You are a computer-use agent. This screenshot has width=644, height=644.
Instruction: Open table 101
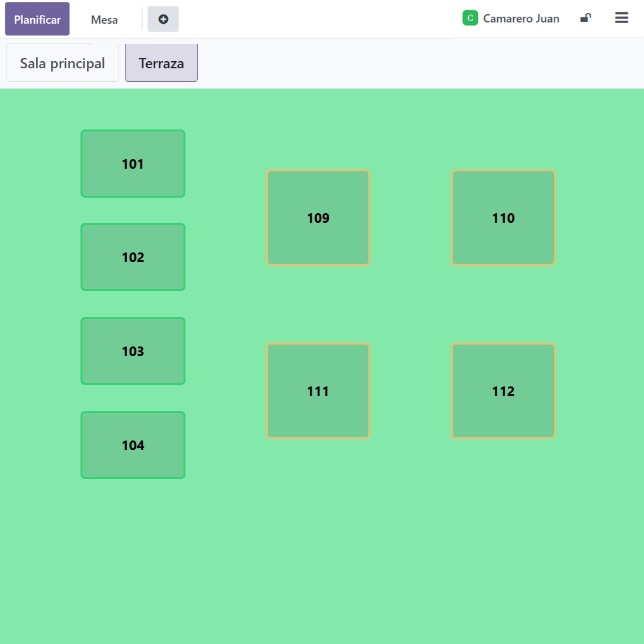point(133,164)
